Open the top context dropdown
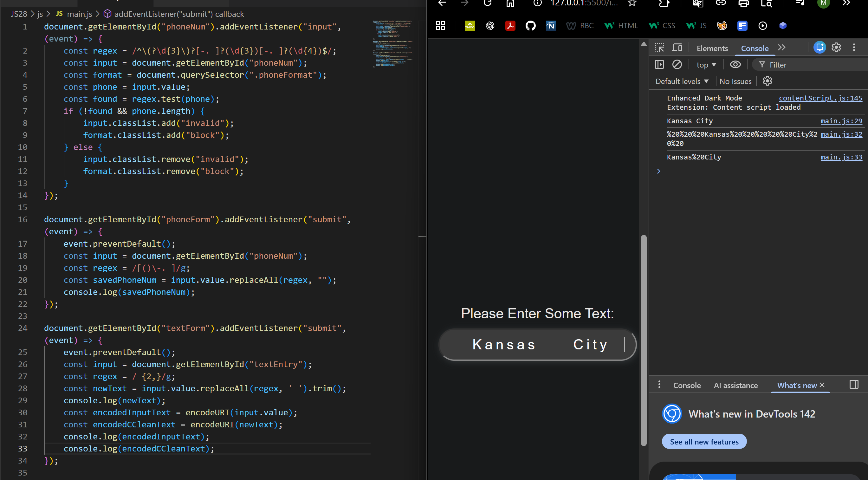 click(x=706, y=65)
